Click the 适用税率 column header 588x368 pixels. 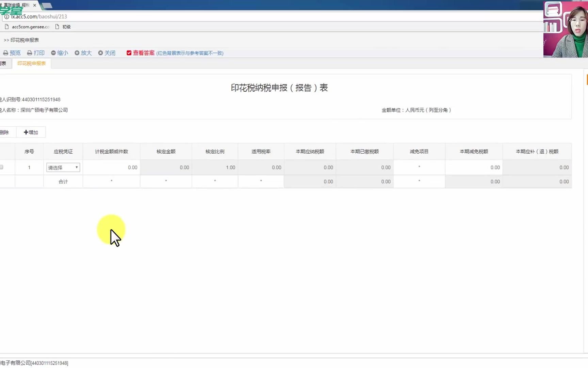(261, 152)
